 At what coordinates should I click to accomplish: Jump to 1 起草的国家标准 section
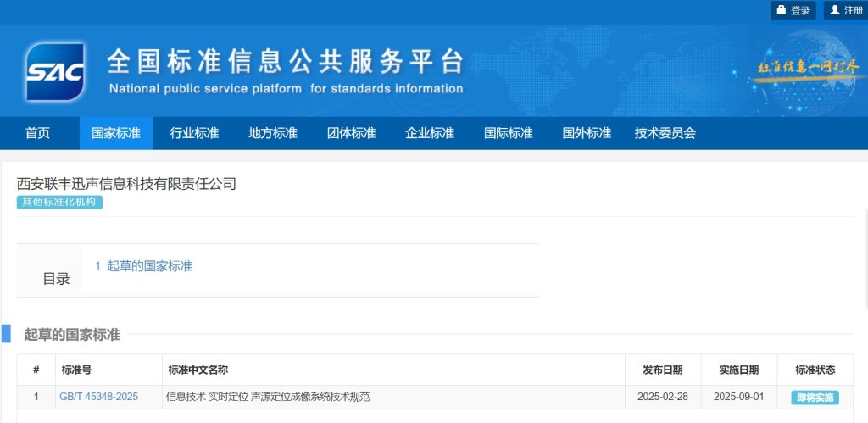click(143, 266)
